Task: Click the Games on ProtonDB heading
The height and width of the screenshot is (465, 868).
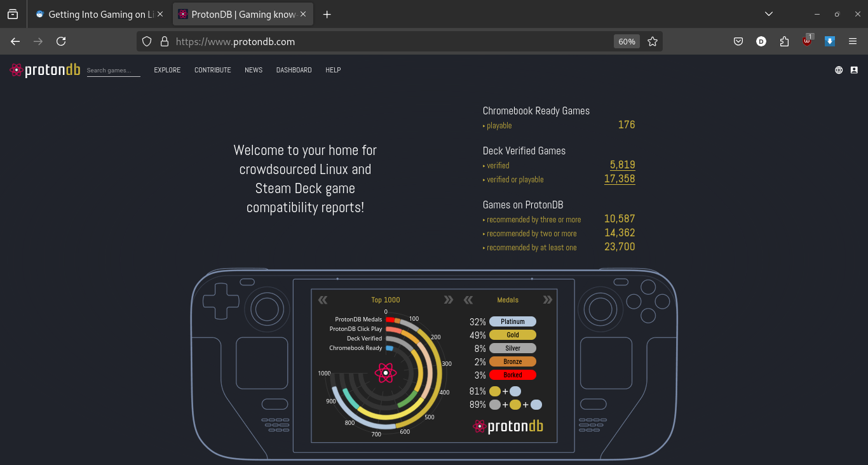Action: click(x=523, y=205)
